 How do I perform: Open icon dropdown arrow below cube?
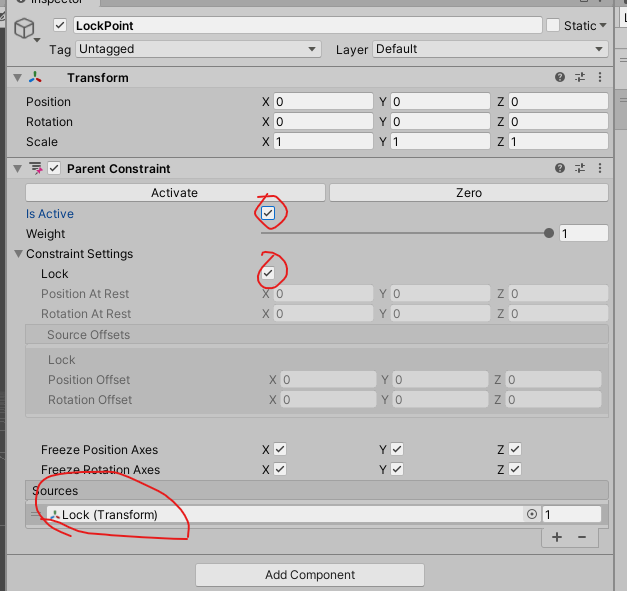coord(37,40)
